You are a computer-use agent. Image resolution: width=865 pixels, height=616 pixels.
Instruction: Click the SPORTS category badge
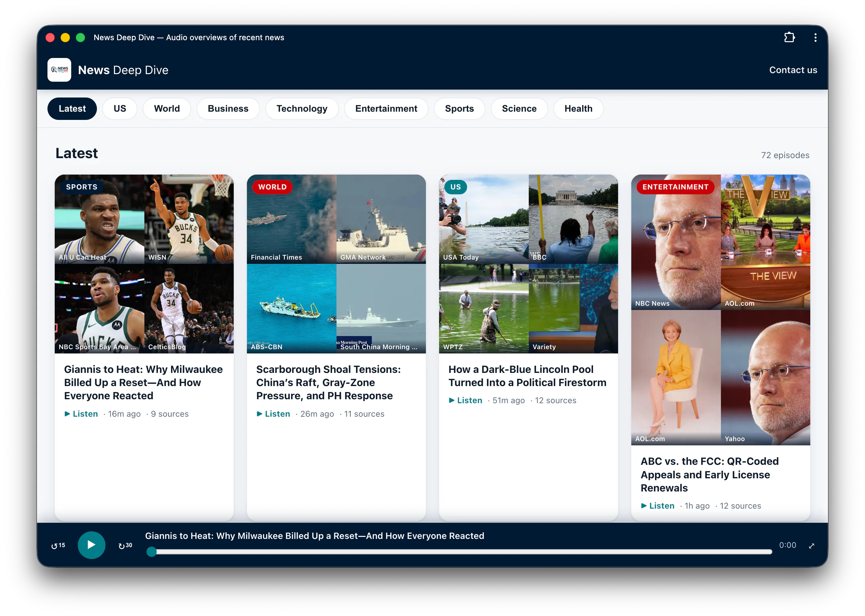pyautogui.click(x=82, y=187)
